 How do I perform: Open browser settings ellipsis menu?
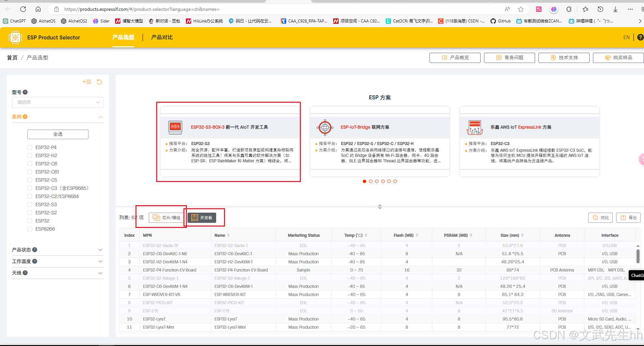click(630, 9)
